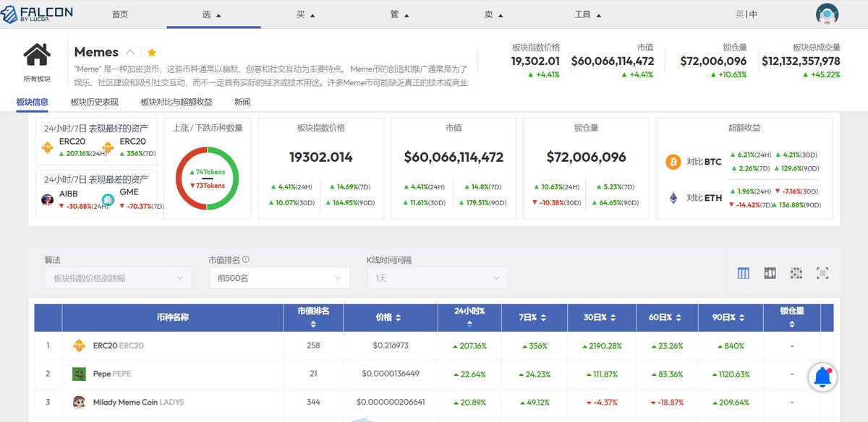The height and width of the screenshot is (422, 868).
Task: Switch language to English (英)
Action: pos(740,14)
